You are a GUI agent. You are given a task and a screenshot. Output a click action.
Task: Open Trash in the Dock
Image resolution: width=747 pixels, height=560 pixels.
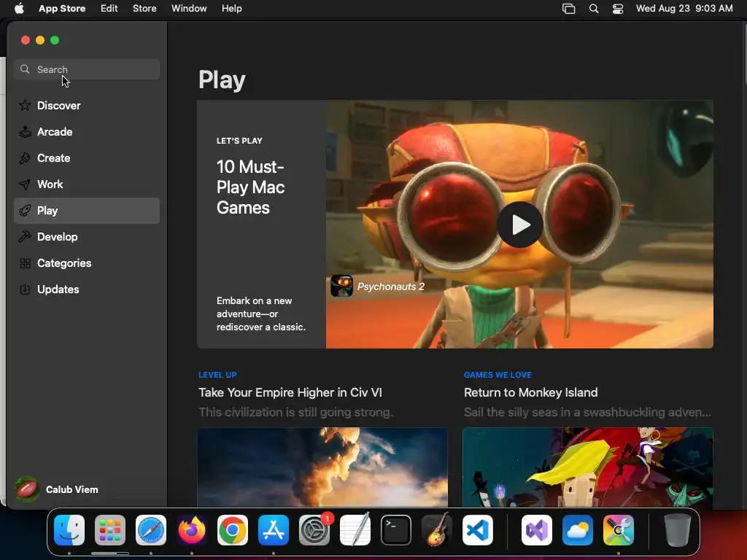678,529
